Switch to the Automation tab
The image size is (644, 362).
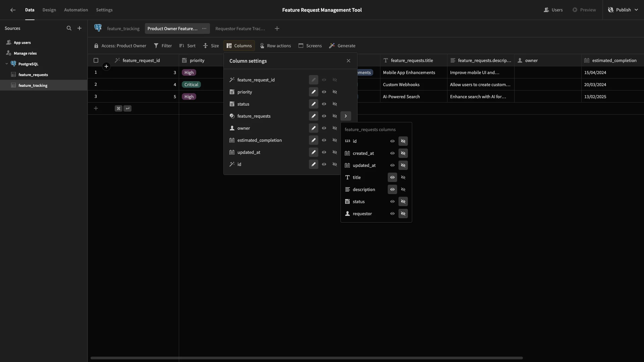pos(76,10)
